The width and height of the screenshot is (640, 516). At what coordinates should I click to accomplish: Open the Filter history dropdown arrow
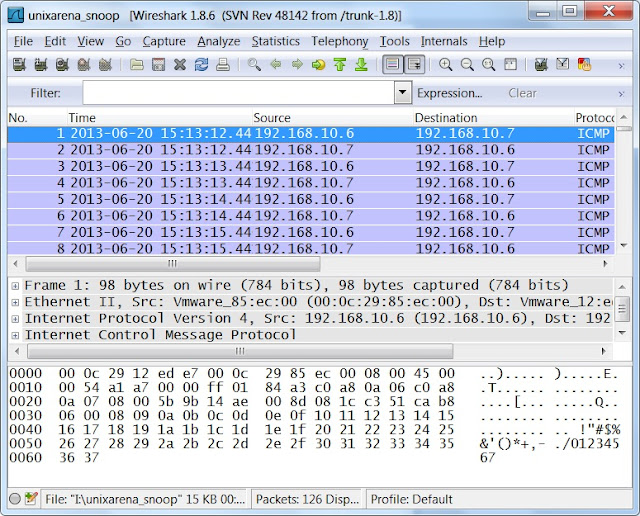[x=402, y=93]
